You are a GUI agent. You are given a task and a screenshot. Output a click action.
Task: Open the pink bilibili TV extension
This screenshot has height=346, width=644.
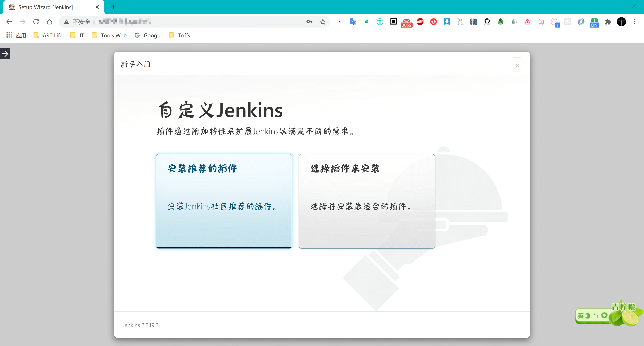(x=541, y=22)
